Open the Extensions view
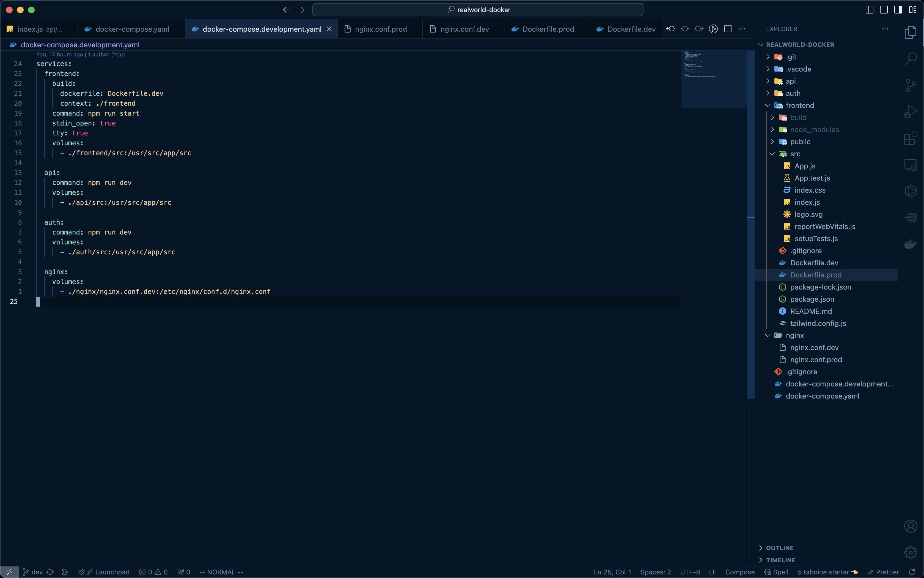This screenshot has height=578, width=924. tap(911, 138)
